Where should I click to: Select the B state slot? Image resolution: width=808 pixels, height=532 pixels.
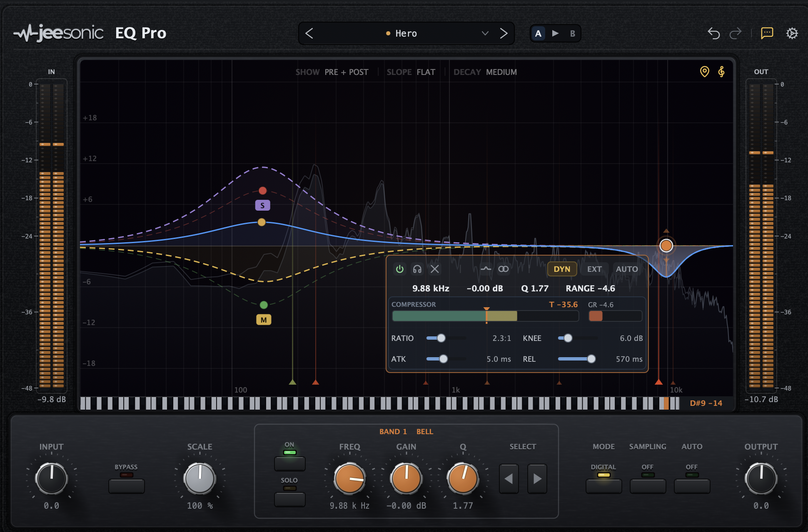point(573,33)
